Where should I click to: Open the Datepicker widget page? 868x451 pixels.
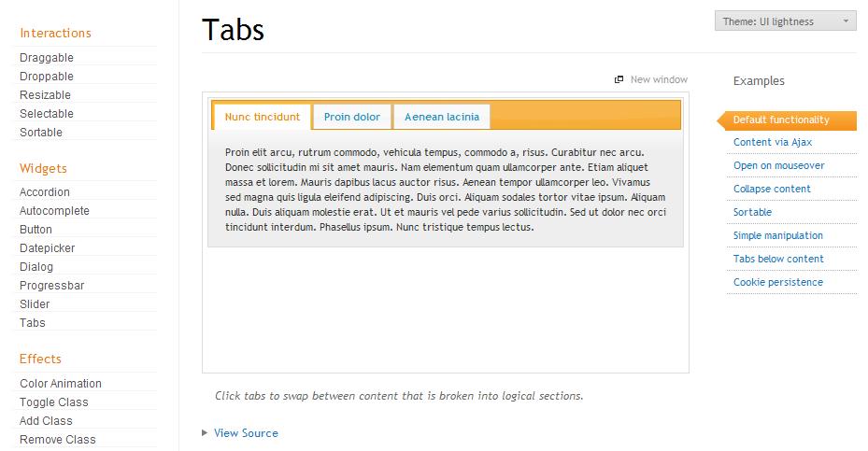pyautogui.click(x=47, y=248)
